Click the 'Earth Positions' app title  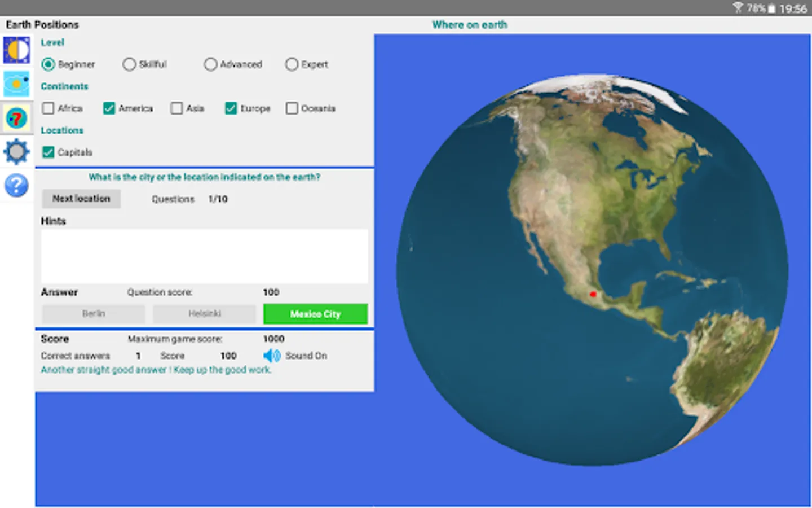click(42, 25)
